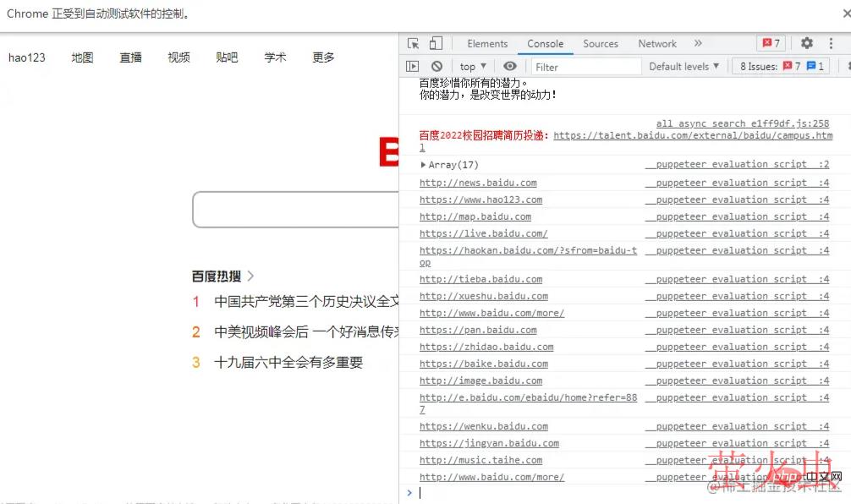The image size is (851, 504).
Task: Click the Baidu search input box
Action: click(x=295, y=210)
